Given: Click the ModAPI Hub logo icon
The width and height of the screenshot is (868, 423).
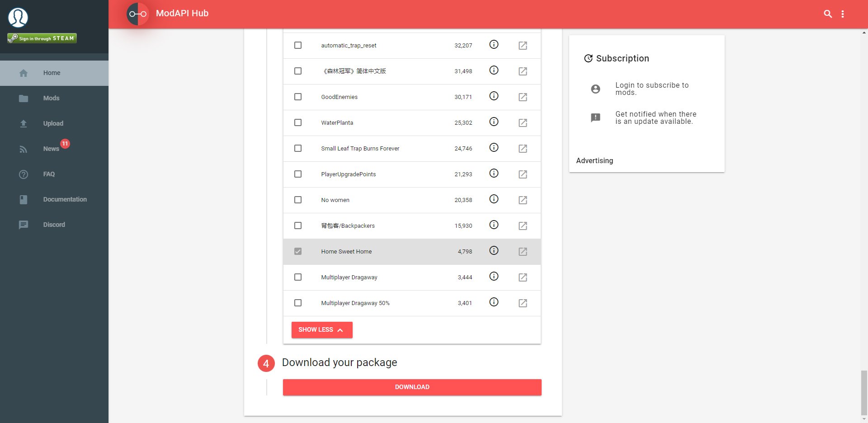Looking at the screenshot, I should click(x=137, y=14).
